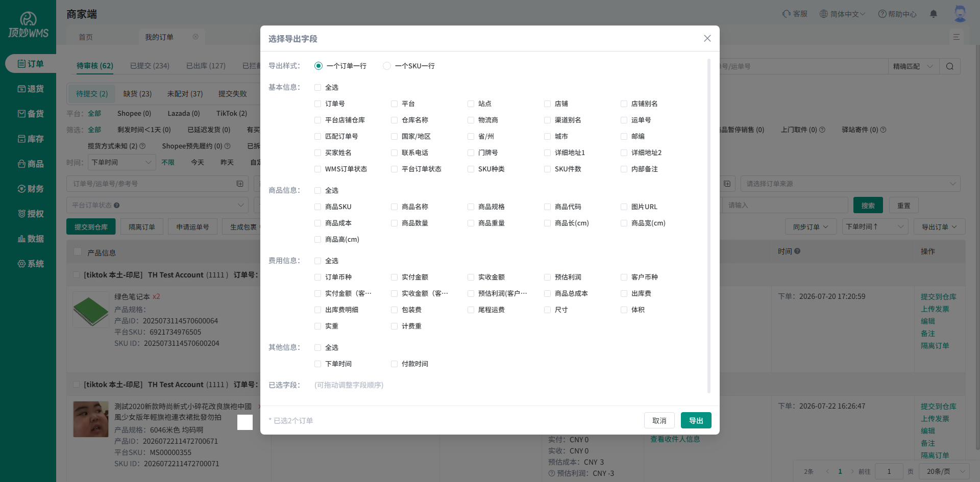
Task: Open the 退货 sidebar section
Action: (x=31, y=89)
